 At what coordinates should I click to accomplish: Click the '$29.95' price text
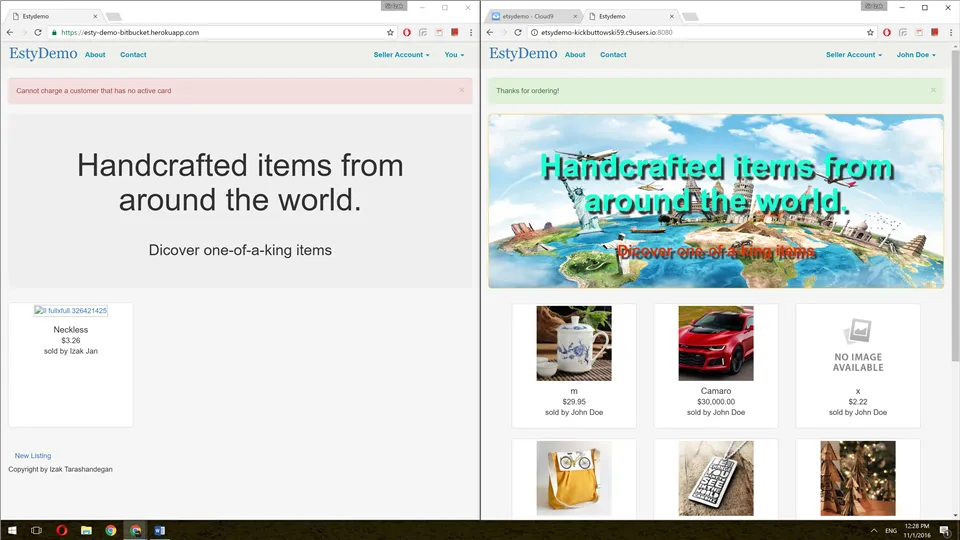(x=574, y=402)
